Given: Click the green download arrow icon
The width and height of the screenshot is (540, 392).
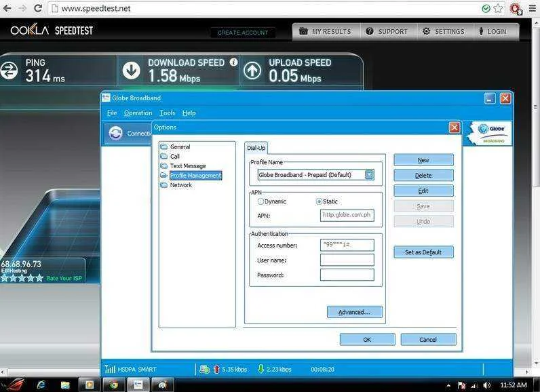Looking at the screenshot, I should [x=261, y=370].
